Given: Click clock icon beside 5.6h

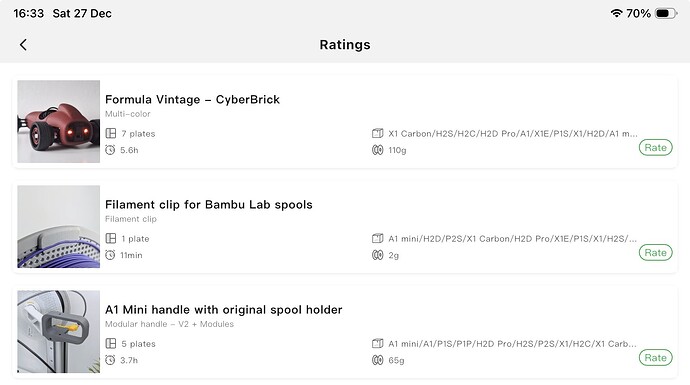Looking at the screenshot, I should (x=110, y=150).
